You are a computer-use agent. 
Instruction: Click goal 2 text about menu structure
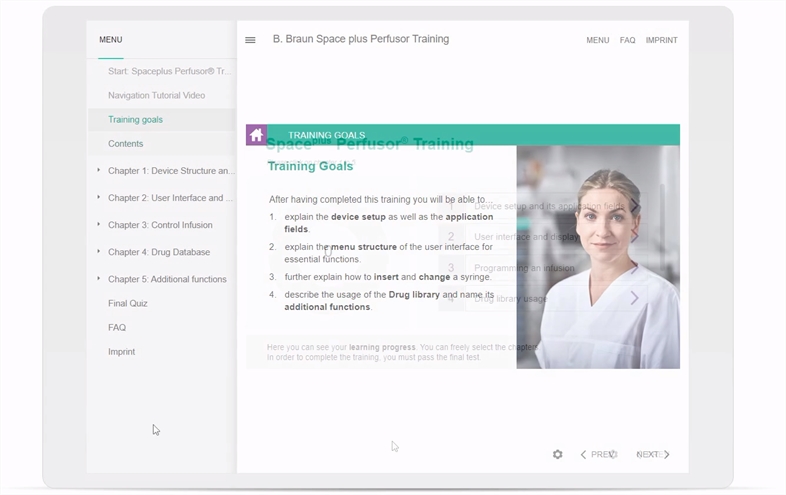point(388,253)
